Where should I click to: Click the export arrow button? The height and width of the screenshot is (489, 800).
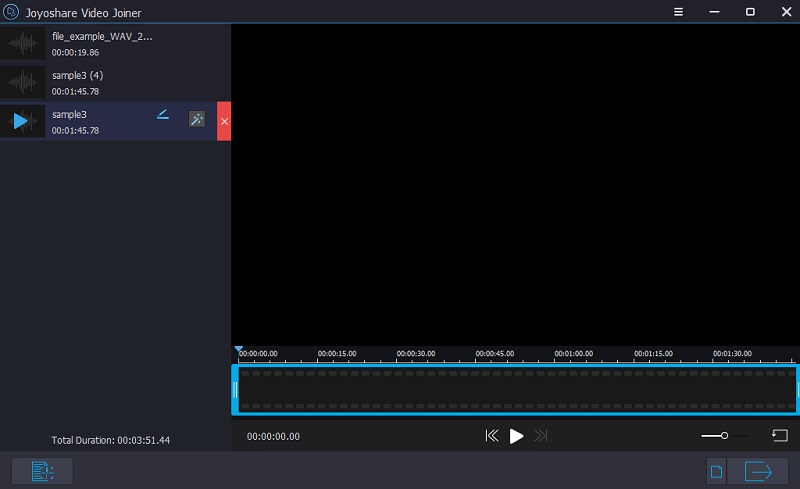[x=758, y=471]
